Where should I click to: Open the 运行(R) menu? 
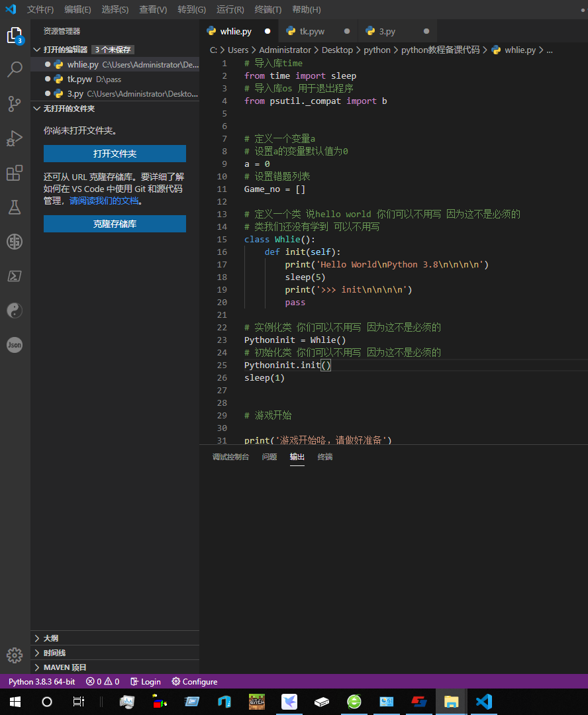(230, 9)
